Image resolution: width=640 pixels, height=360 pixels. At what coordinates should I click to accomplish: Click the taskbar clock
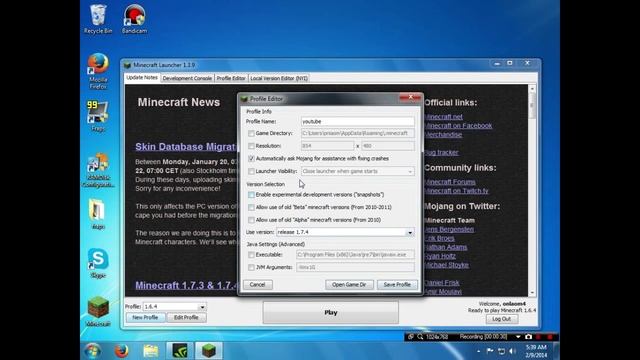(x=536, y=351)
